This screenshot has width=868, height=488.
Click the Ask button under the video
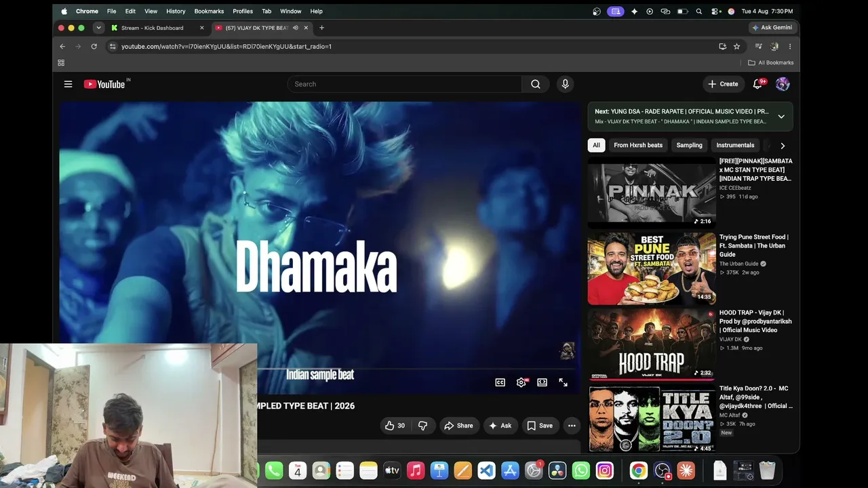pos(500,426)
